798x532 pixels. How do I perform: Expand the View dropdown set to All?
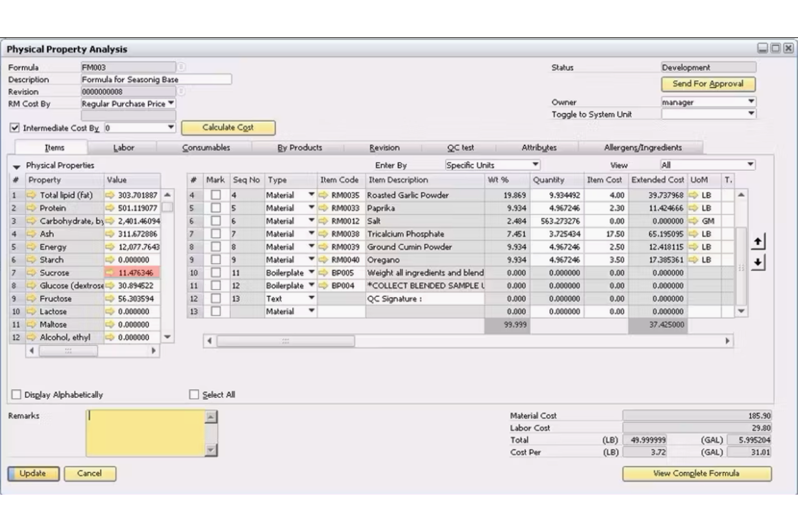[x=751, y=165]
